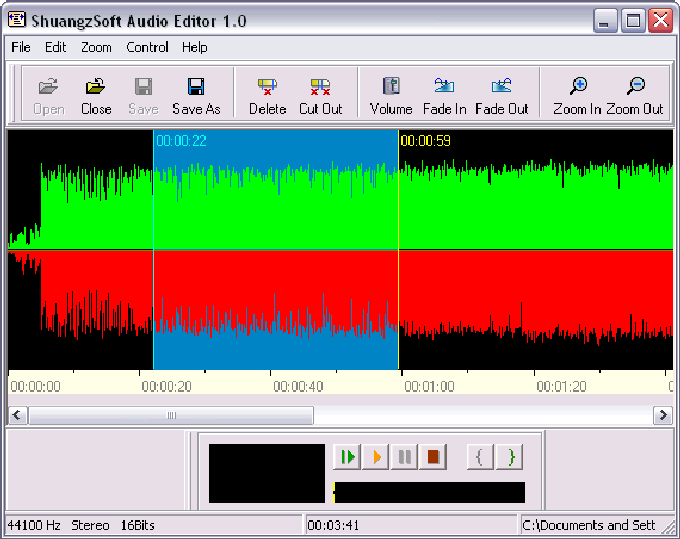Close the current audio file via toolbar
Image resolution: width=680 pixels, height=539 pixels.
pos(96,96)
